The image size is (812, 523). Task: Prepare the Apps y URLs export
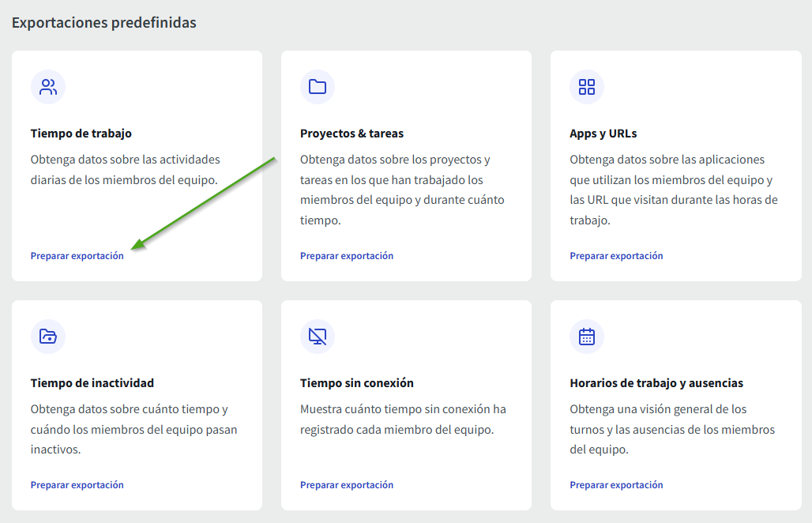(616, 256)
